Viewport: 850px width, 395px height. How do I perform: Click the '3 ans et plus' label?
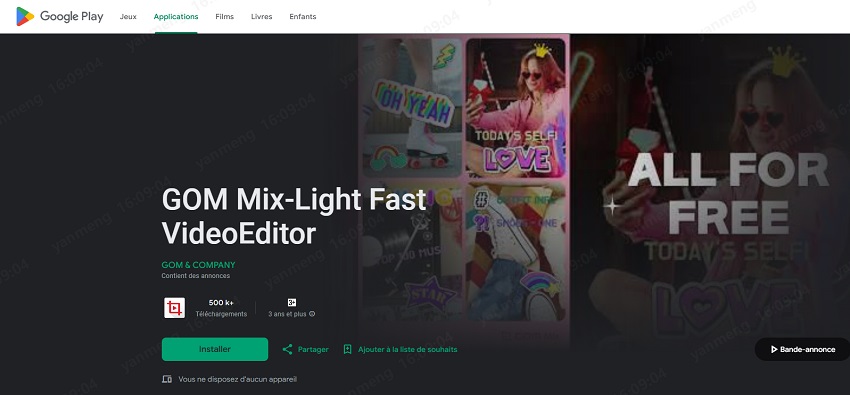287,314
